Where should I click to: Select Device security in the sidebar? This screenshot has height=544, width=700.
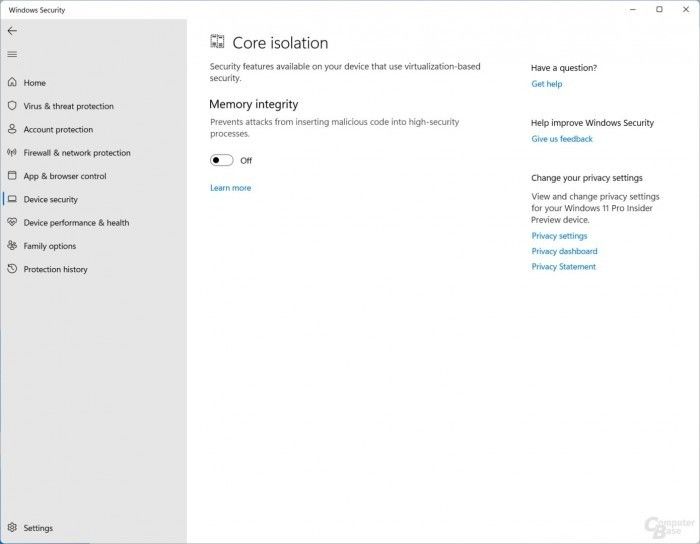(50, 199)
